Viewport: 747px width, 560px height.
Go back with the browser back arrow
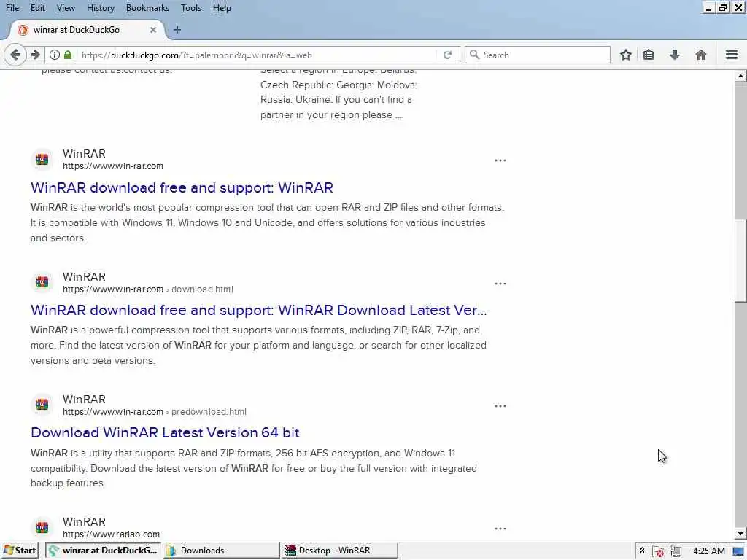[15, 55]
